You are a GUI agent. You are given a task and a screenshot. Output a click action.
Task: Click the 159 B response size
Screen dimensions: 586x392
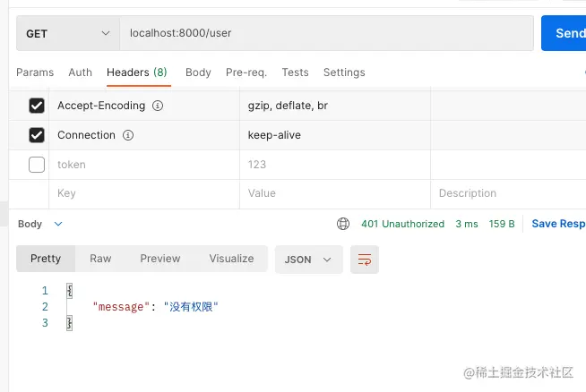(502, 224)
